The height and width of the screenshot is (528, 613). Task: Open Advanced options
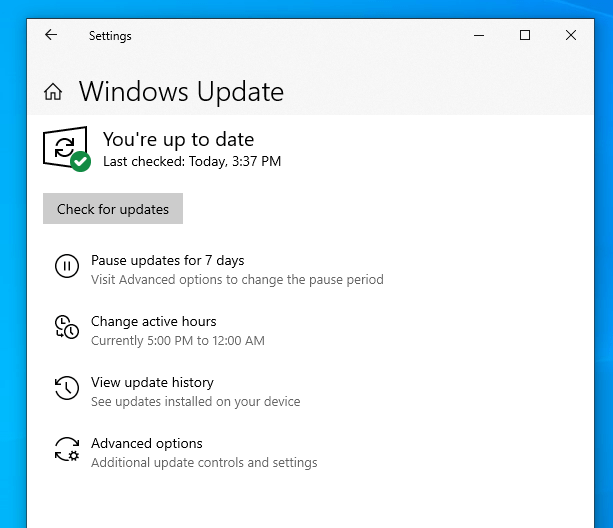[x=146, y=444]
